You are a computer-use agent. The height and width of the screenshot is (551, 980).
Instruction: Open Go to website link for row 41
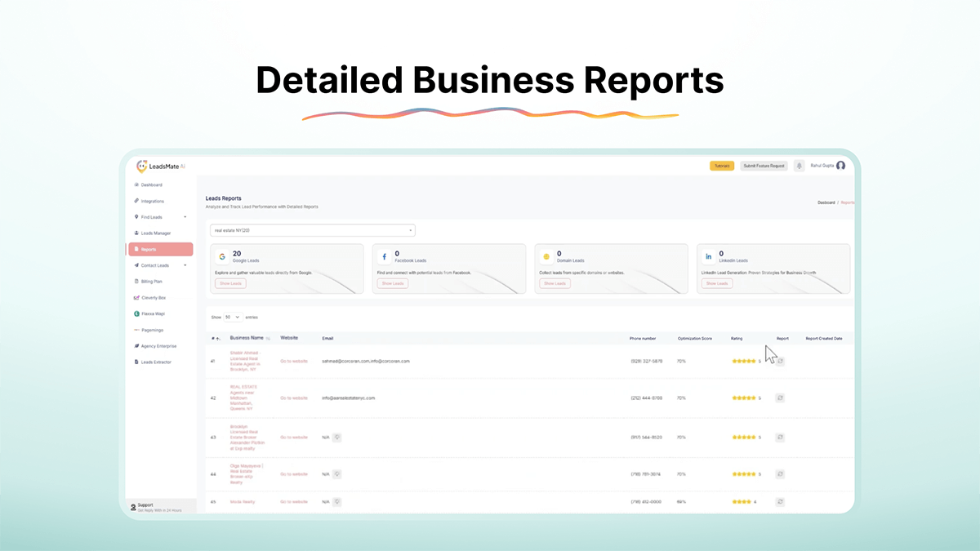tap(294, 361)
